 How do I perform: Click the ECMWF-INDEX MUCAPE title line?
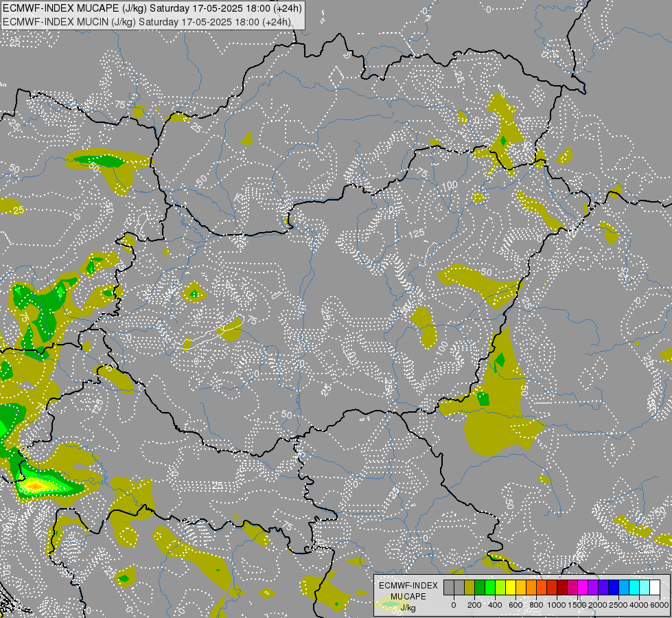(152, 8)
